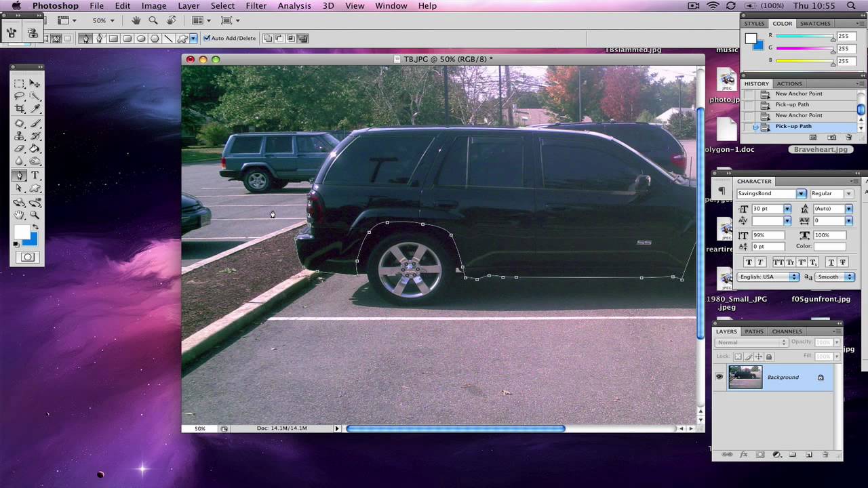
Task: Select the Path Selection arrow tool
Action: pos(20,188)
